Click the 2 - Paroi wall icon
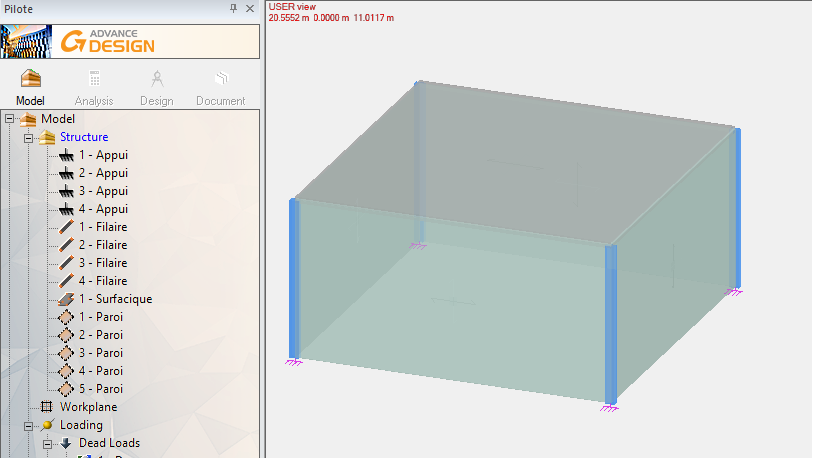The image size is (814, 459). pos(67,335)
